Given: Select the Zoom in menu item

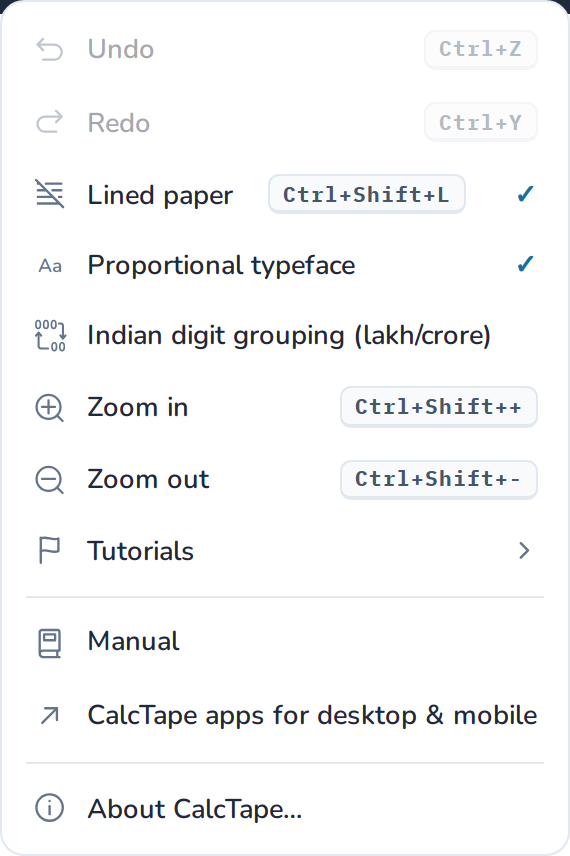Looking at the screenshot, I should coord(285,407).
